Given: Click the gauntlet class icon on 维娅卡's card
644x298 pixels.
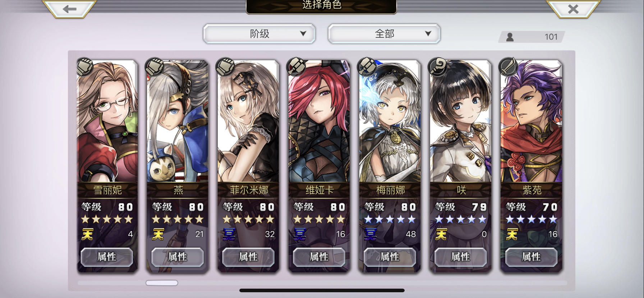Looking at the screenshot, I should tap(297, 67).
